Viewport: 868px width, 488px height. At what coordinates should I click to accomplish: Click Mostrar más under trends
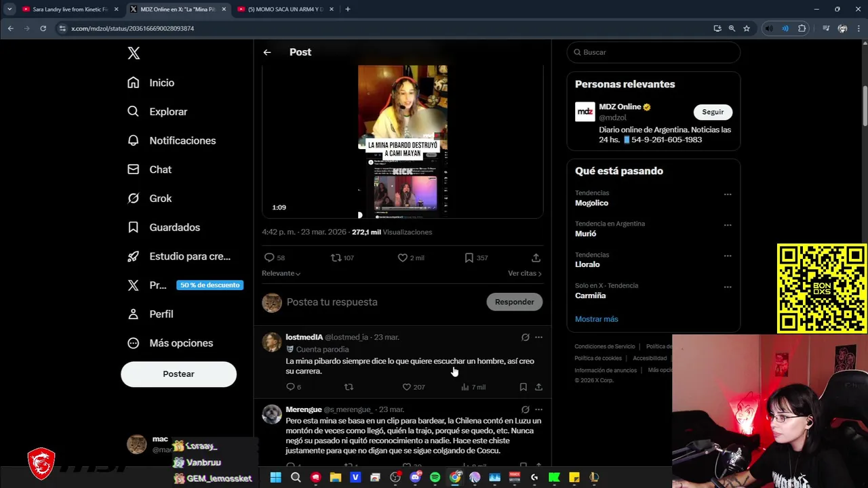[x=596, y=319]
